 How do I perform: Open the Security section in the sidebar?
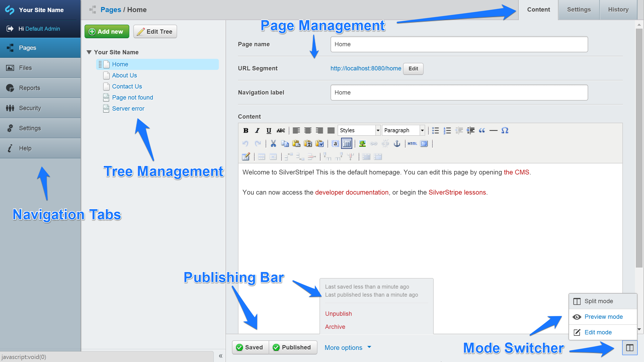[x=29, y=108]
